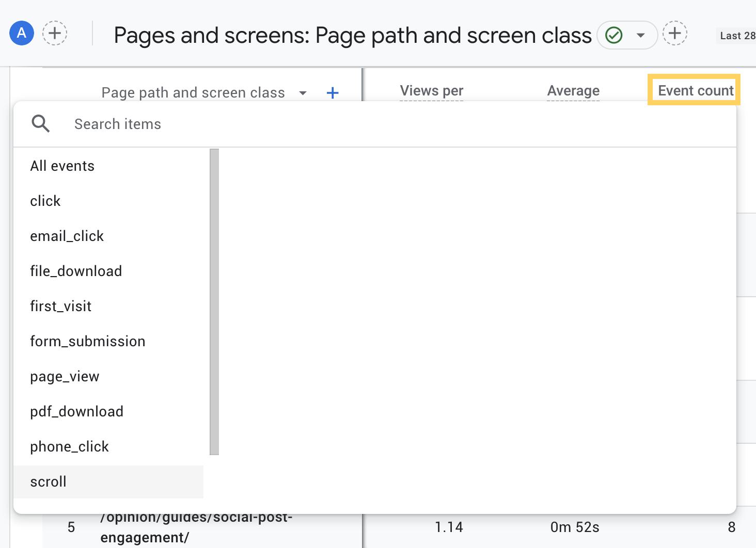Click the "Views per" column header
The image size is (756, 548).
pos(432,90)
